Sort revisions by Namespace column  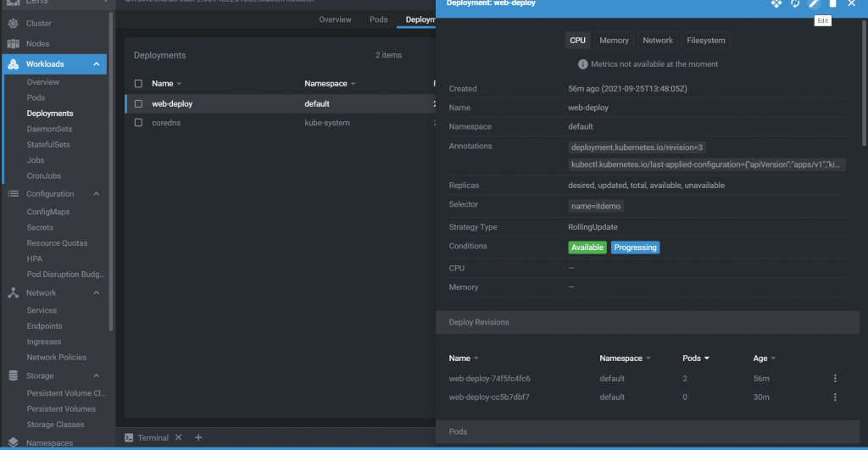tap(625, 358)
